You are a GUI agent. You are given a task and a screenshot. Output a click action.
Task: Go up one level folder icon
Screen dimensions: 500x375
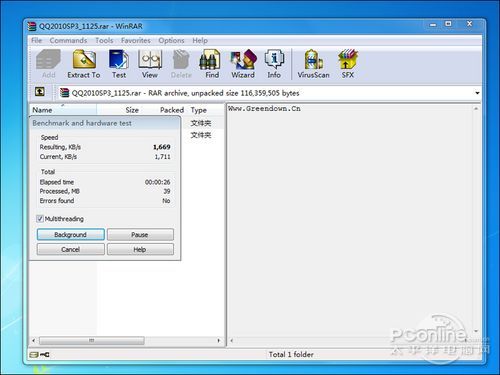click(40, 92)
